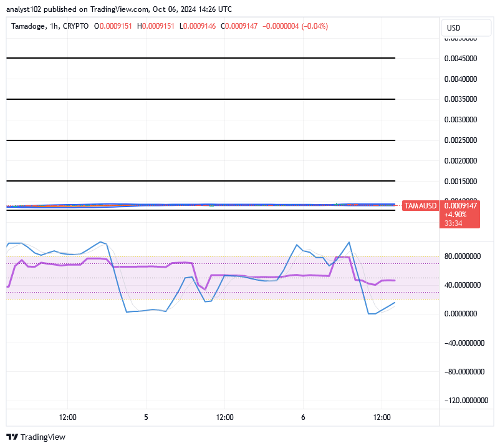Click the 0.0020000 price axis label
Image resolution: width=500 pixels, height=448 pixels.
coord(461,160)
